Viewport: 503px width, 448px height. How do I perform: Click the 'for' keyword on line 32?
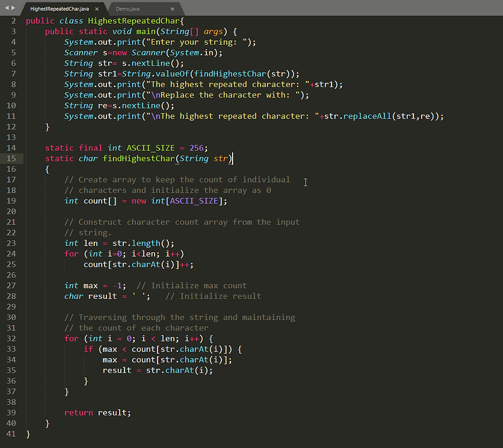pyautogui.click(x=71, y=338)
